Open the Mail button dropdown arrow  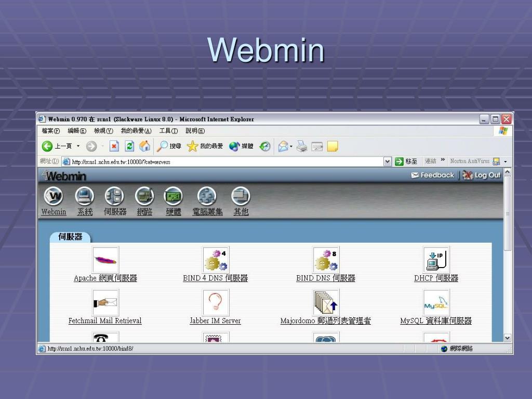pos(291,147)
